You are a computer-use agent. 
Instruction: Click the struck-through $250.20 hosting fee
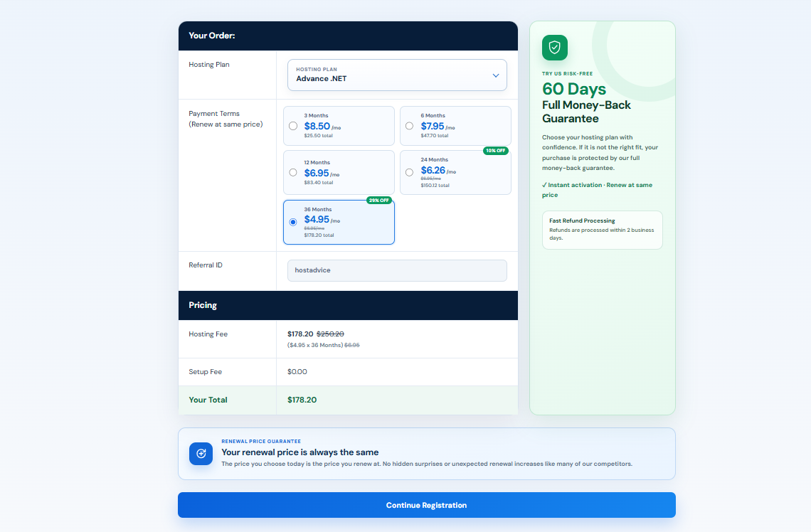click(x=330, y=334)
